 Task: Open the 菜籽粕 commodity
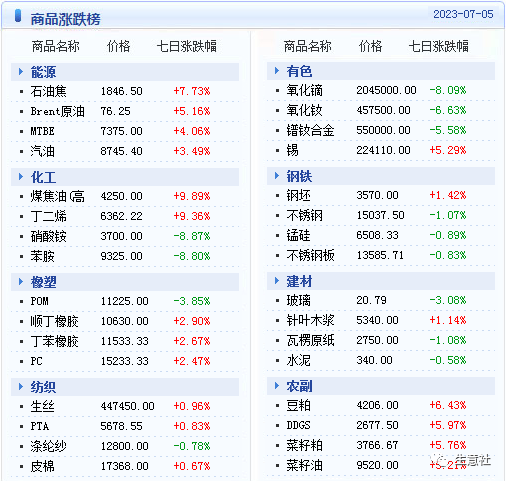pyautogui.click(x=304, y=445)
